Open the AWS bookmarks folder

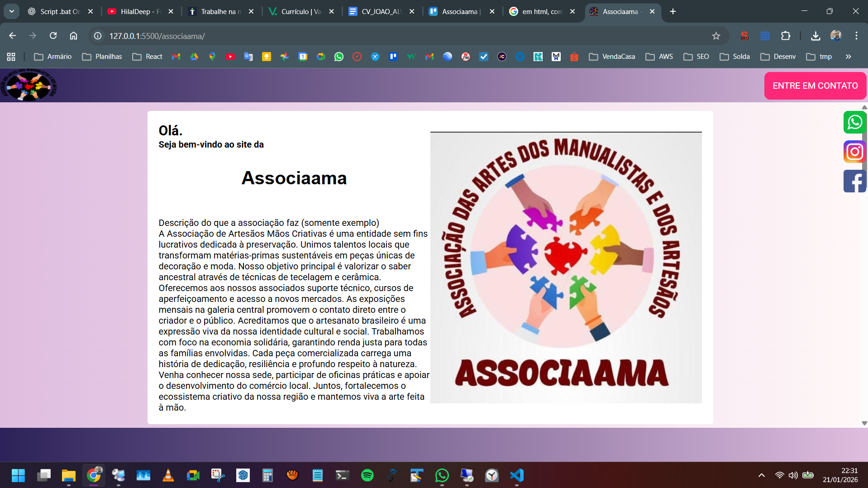(x=659, y=56)
